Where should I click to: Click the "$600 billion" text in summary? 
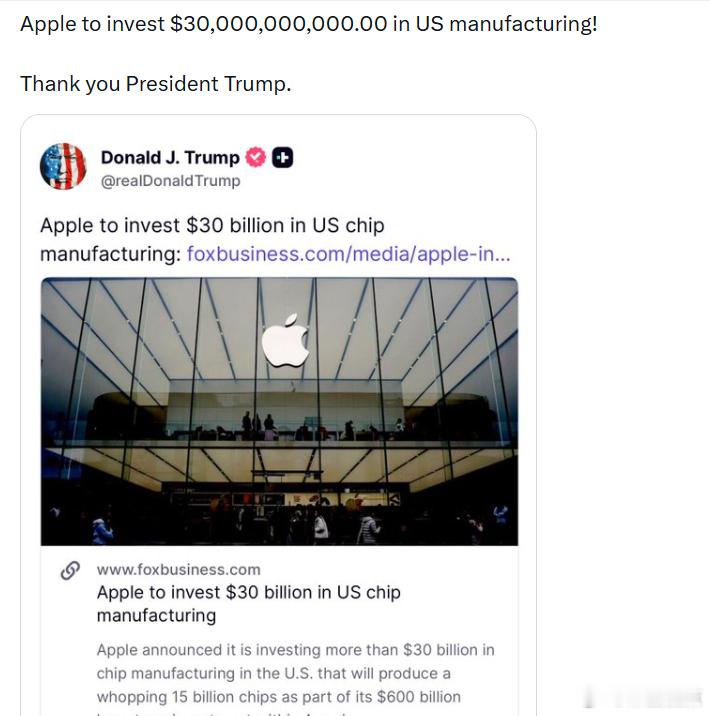(x=419, y=697)
